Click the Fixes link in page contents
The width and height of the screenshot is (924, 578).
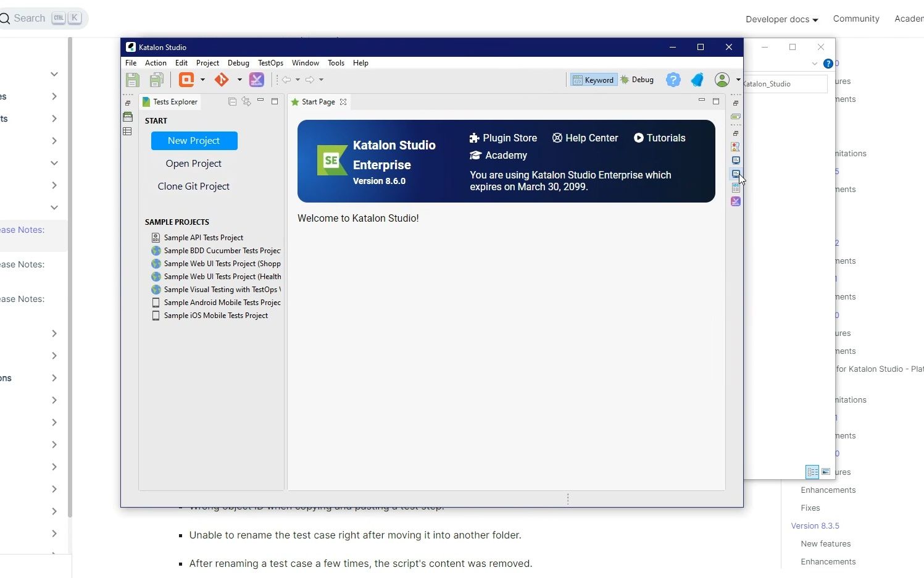(x=810, y=508)
